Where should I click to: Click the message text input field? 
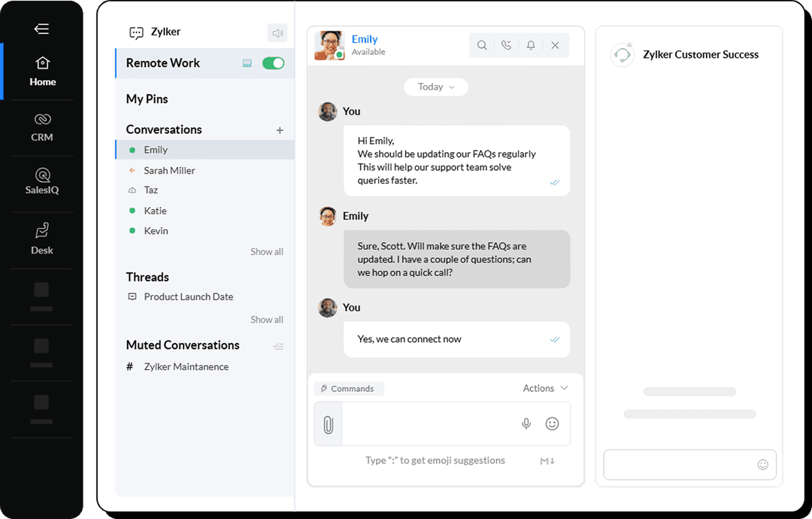[429, 424]
